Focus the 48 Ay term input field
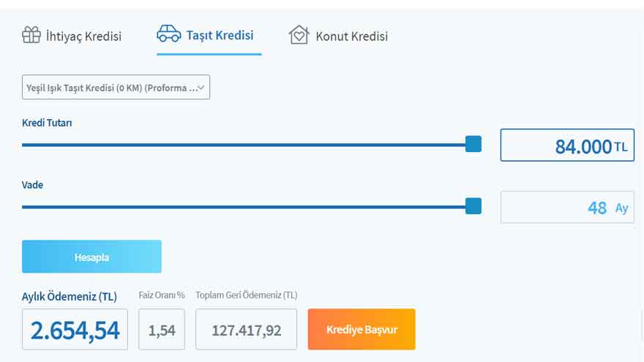This screenshot has height=362, width=644. click(567, 207)
